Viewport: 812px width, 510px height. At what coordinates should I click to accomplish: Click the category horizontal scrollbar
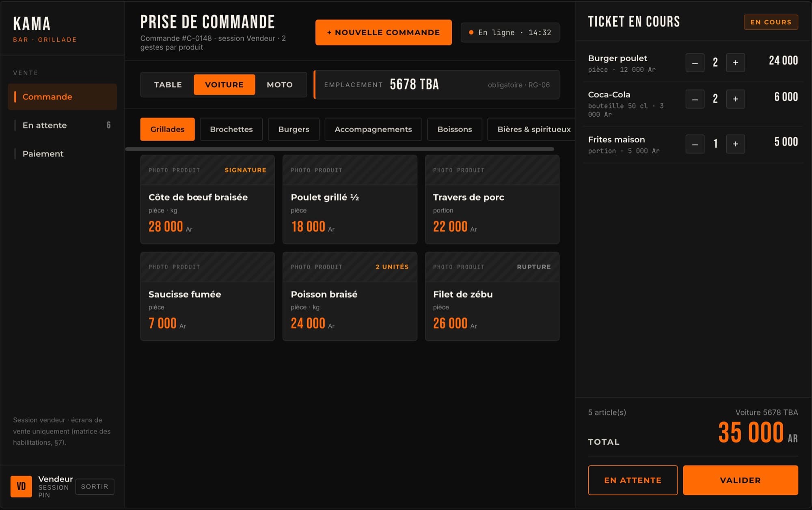(x=340, y=149)
